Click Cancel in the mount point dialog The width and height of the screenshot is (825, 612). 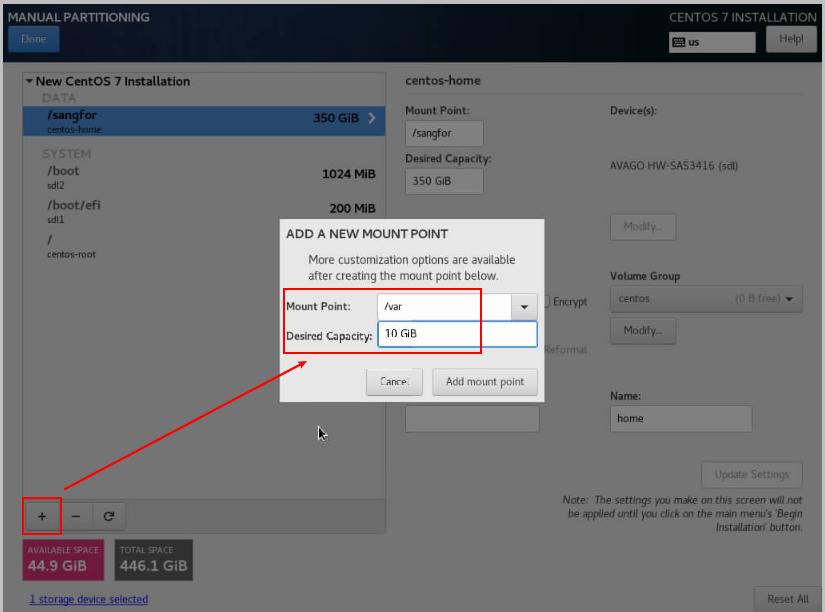[x=394, y=382]
